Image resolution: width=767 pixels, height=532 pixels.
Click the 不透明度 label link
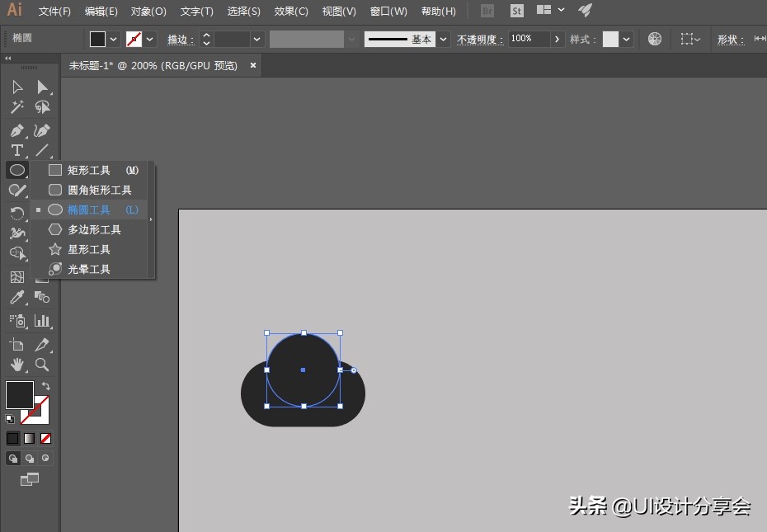tap(479, 39)
